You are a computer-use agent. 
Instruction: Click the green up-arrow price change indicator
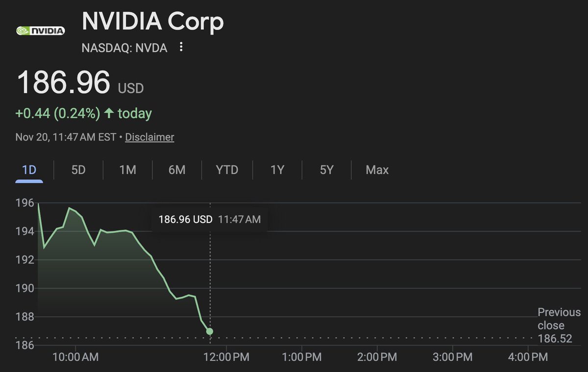109,114
